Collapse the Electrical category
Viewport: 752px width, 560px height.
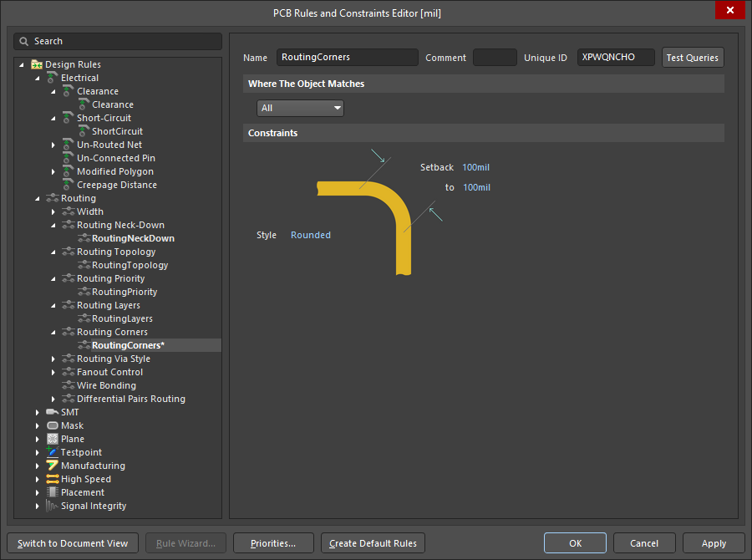point(37,78)
